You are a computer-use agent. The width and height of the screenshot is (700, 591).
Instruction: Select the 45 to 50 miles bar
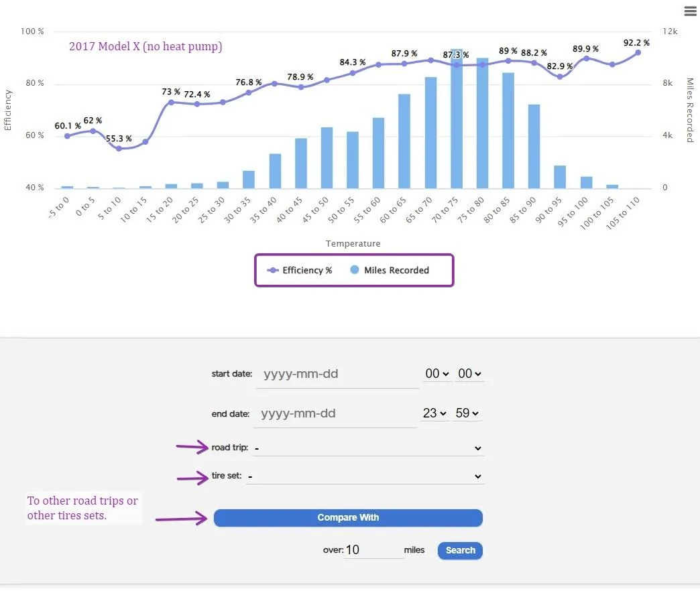327,158
